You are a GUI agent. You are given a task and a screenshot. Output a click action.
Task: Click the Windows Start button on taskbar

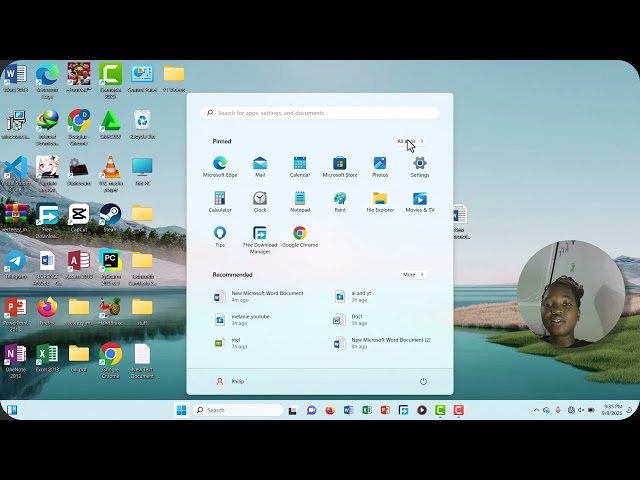[181, 410]
